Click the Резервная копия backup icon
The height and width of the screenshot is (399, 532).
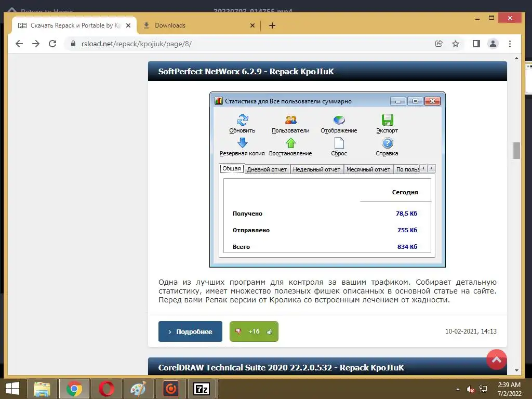242,143
